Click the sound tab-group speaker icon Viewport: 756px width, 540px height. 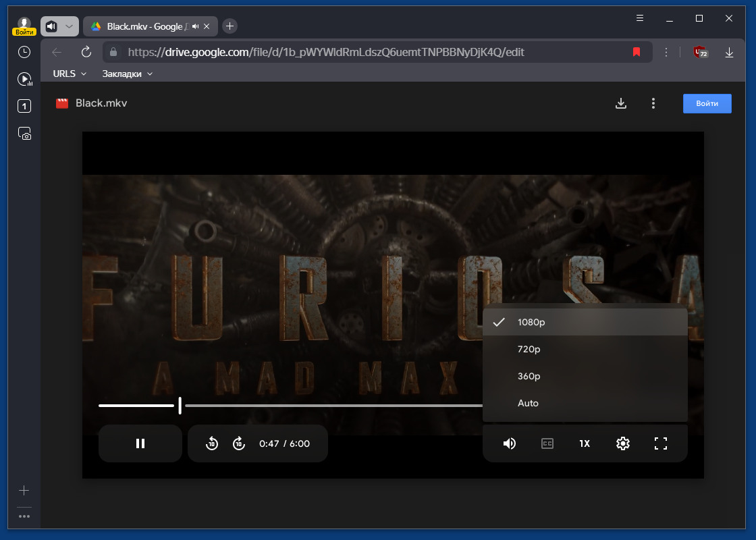coord(51,26)
